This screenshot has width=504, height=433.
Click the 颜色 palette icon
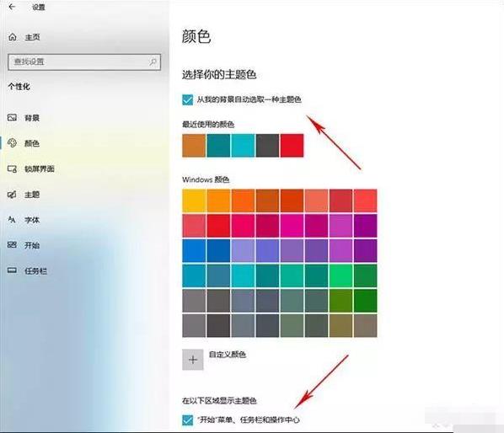click(12, 143)
